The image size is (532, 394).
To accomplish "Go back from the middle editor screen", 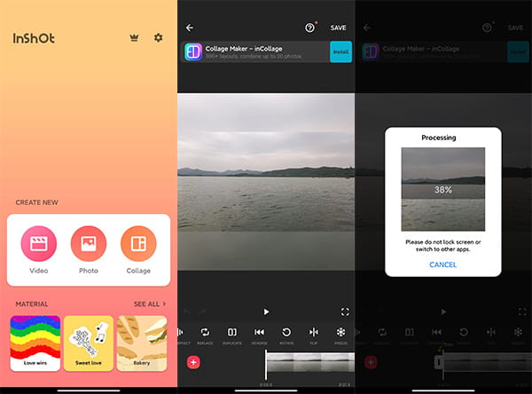I will tap(190, 28).
